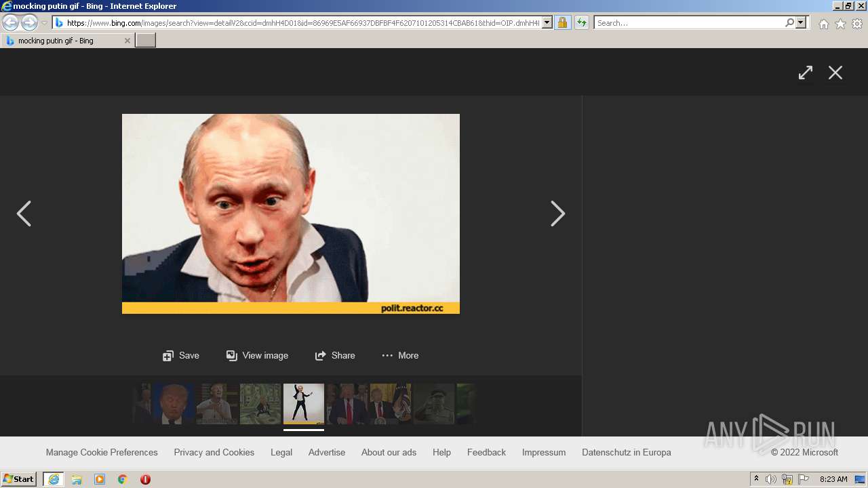
Task: Click the main Putin gif image
Action: [x=291, y=213]
